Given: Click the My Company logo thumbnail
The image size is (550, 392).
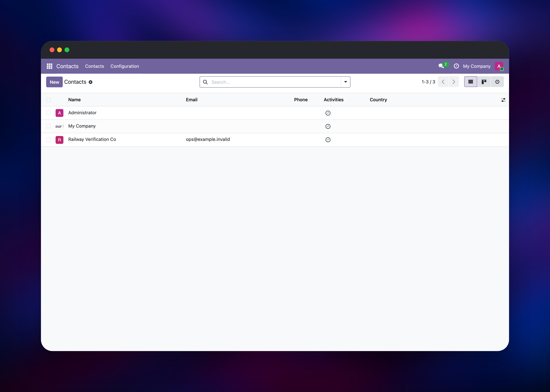Looking at the screenshot, I should (59, 126).
